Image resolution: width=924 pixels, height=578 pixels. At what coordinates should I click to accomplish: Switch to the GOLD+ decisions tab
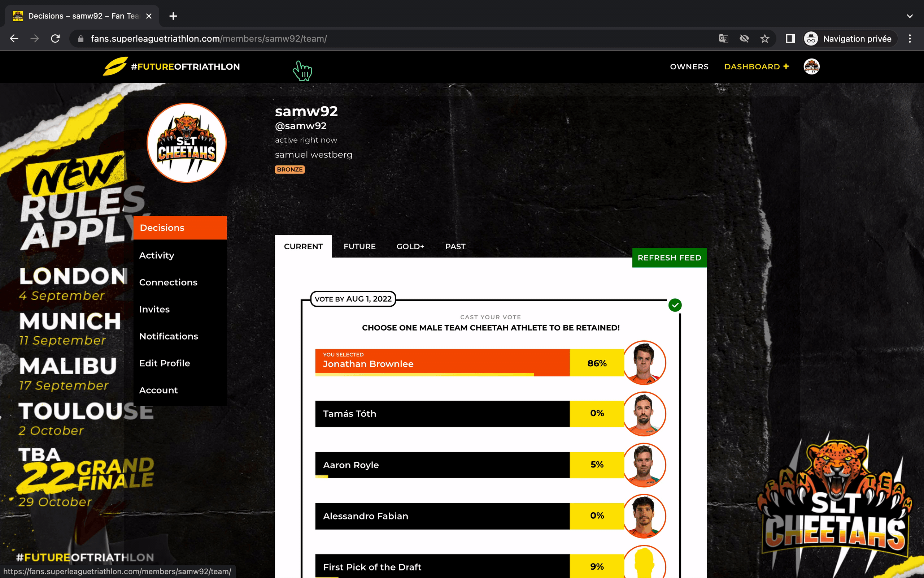click(410, 247)
